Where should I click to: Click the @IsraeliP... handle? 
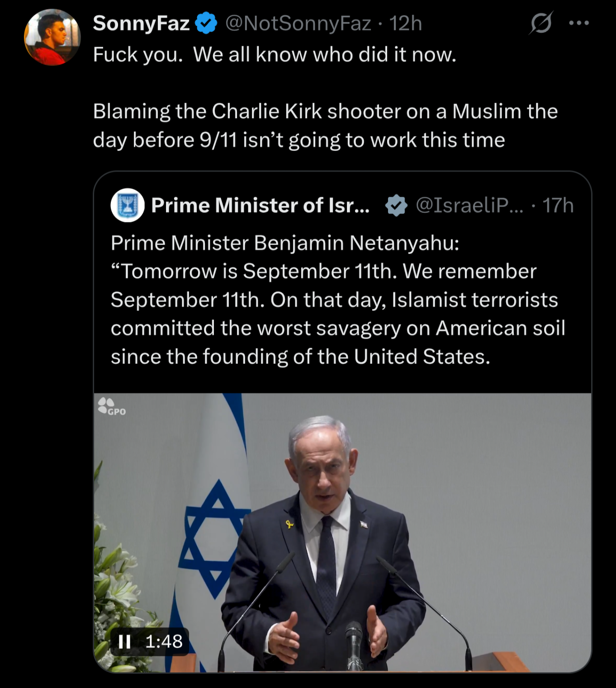coord(469,206)
